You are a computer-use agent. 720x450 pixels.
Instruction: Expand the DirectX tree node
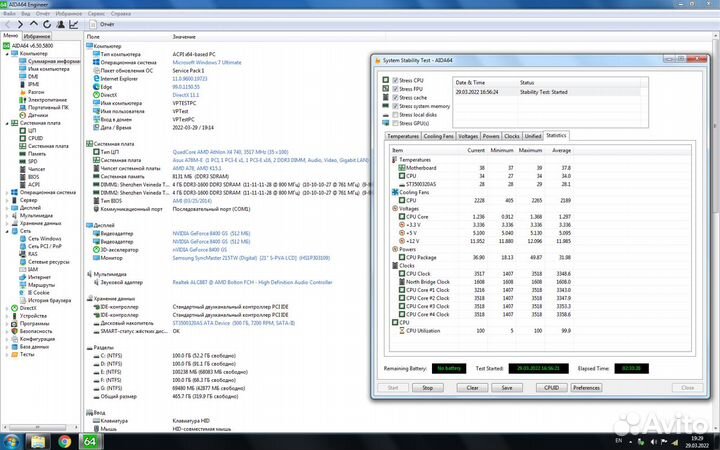pyautogui.click(x=7, y=308)
